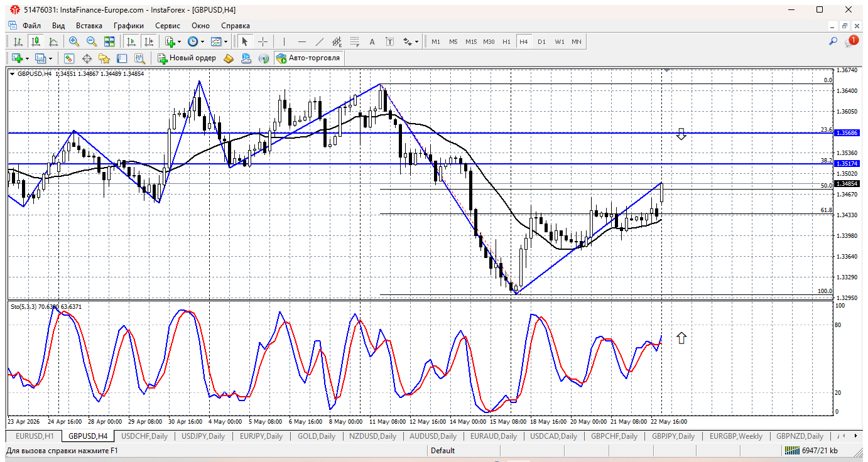Open the Файл menu
This screenshot has height=462, width=868.
click(31, 26)
